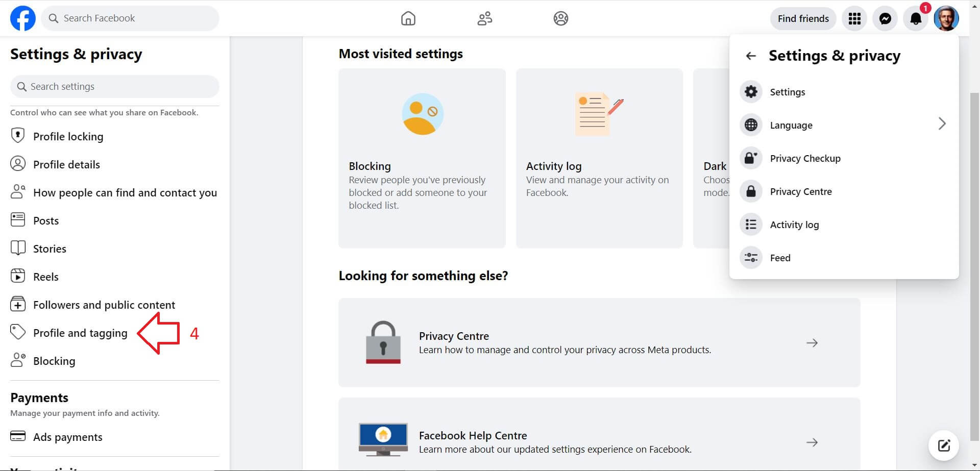The width and height of the screenshot is (980, 471).
Task: Click the Language globe icon
Action: click(x=751, y=125)
